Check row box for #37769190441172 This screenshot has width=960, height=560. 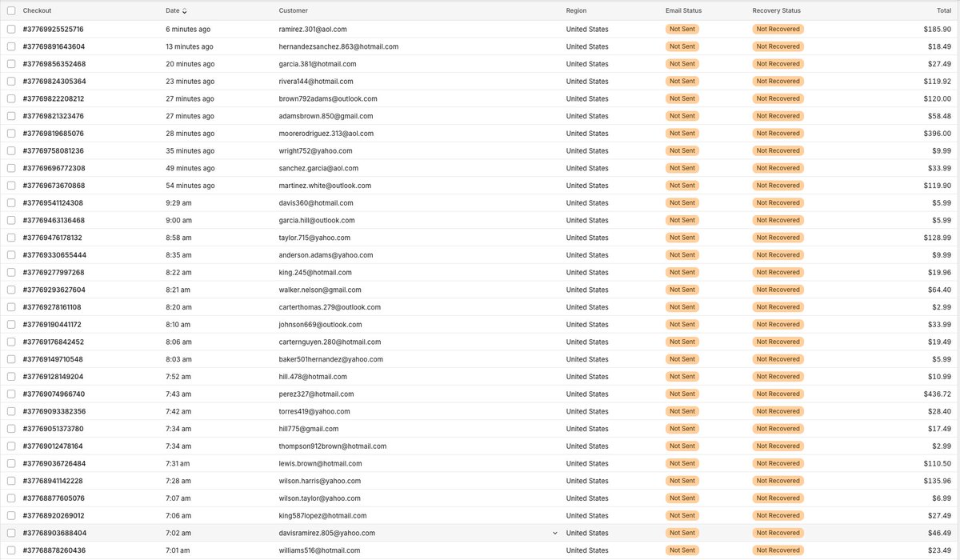(x=11, y=325)
